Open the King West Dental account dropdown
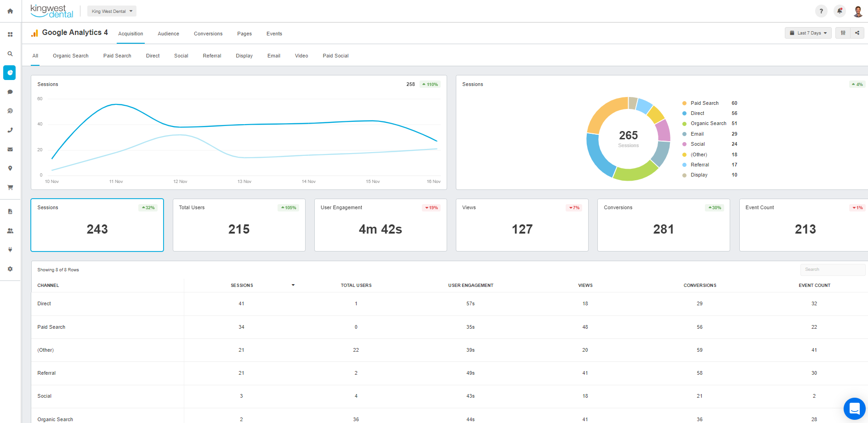868x423 pixels. tap(111, 11)
